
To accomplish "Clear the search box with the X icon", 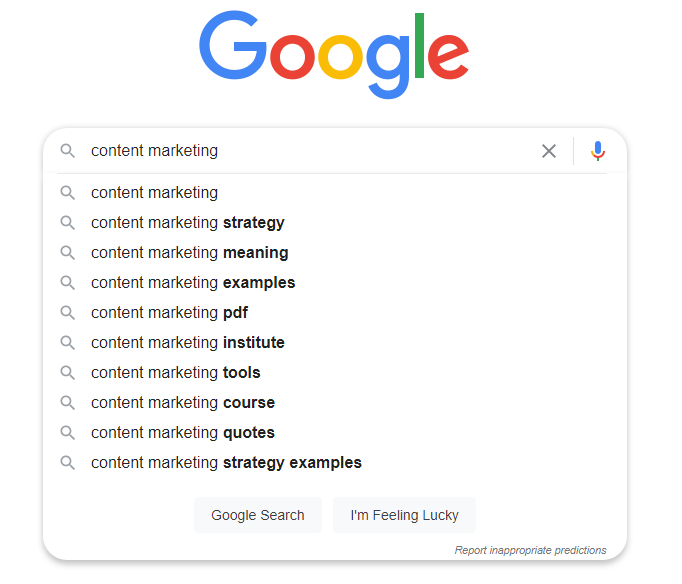I will [x=549, y=151].
